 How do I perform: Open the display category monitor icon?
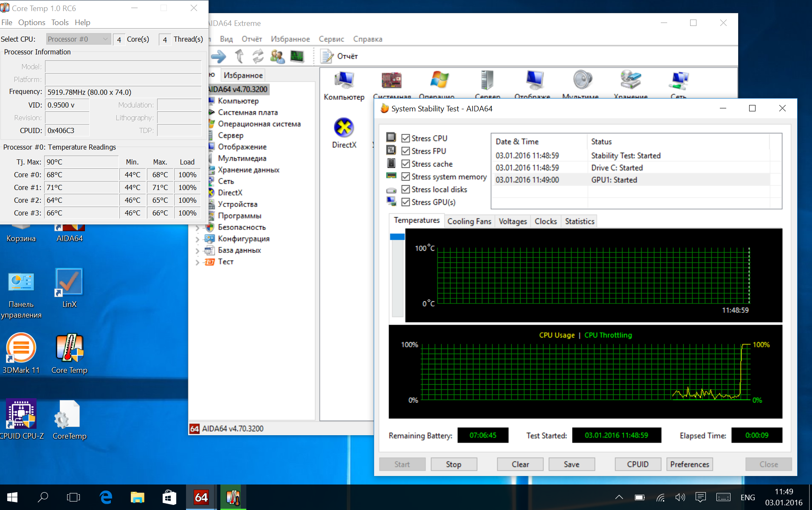click(535, 80)
